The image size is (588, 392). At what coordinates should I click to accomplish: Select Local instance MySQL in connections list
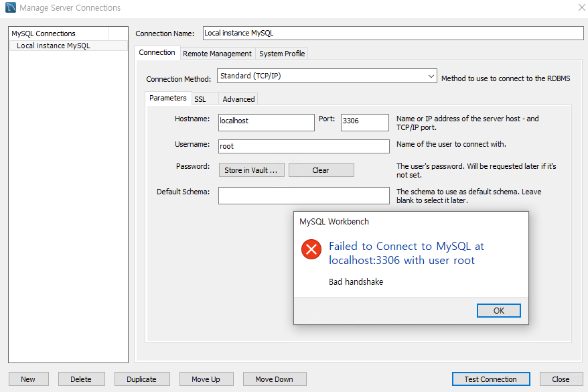pos(68,46)
